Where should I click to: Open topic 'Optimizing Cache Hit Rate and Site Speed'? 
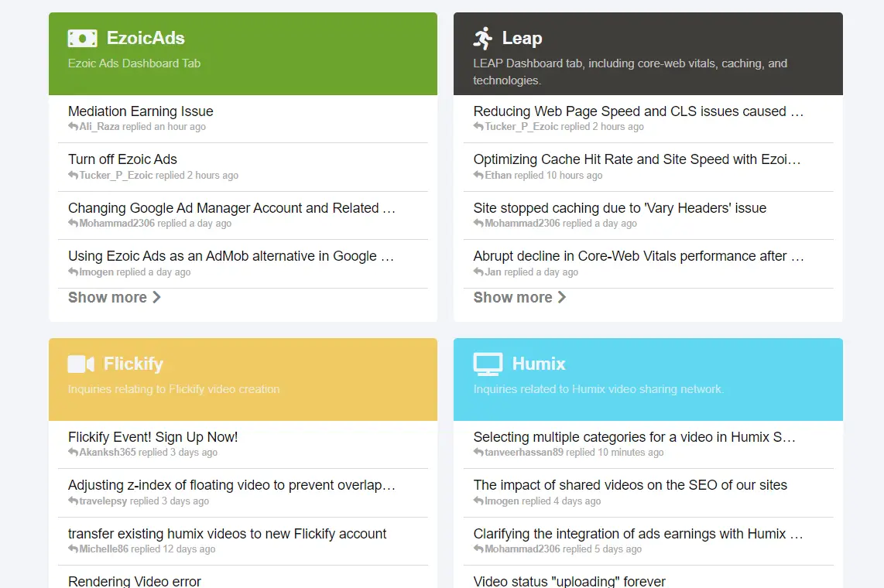pos(637,159)
